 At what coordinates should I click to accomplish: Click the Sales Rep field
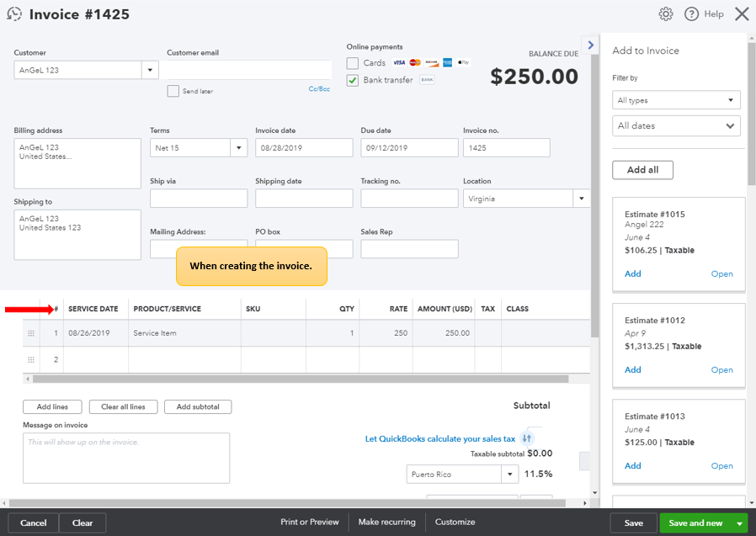409,249
